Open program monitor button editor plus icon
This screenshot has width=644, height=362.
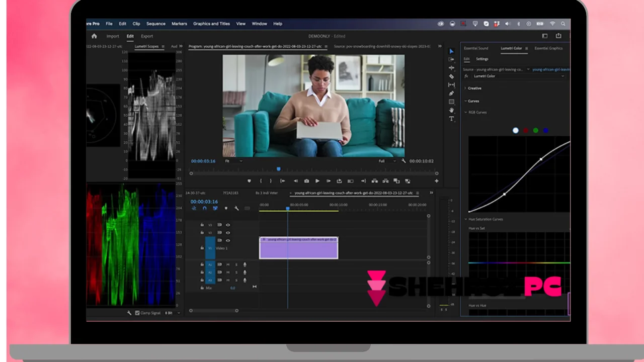[x=436, y=181]
